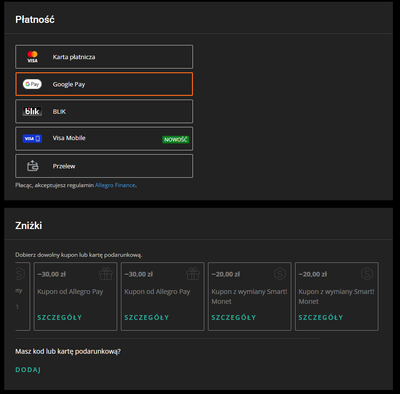Click 'Kupon z wymiany Smart! Monet' text on last coupon
Screen dimensions: 400x394
point(336,296)
